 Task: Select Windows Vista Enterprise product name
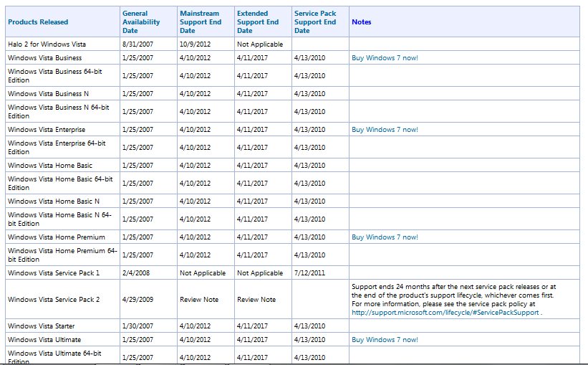click(47, 130)
